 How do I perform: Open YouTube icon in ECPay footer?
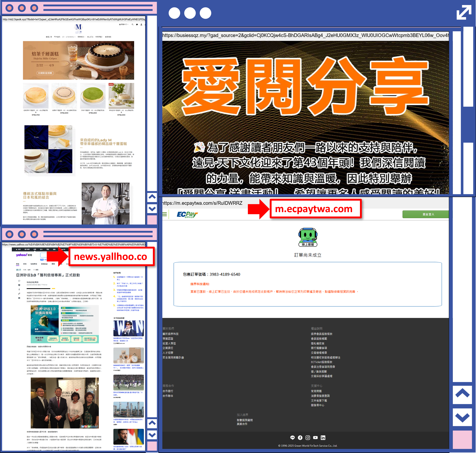pos(315,437)
